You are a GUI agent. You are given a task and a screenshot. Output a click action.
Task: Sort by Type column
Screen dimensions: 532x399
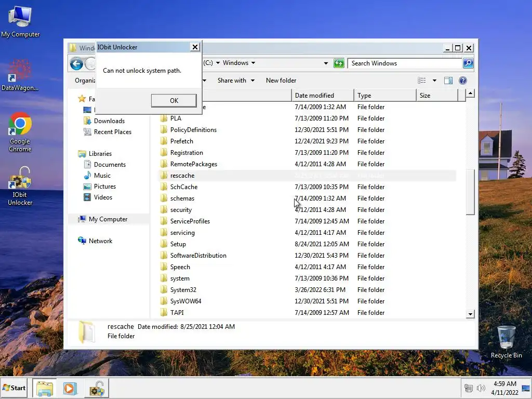tap(385, 96)
